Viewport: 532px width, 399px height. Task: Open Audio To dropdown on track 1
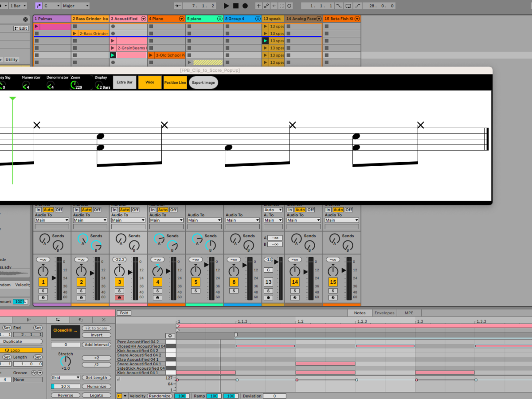click(52, 220)
